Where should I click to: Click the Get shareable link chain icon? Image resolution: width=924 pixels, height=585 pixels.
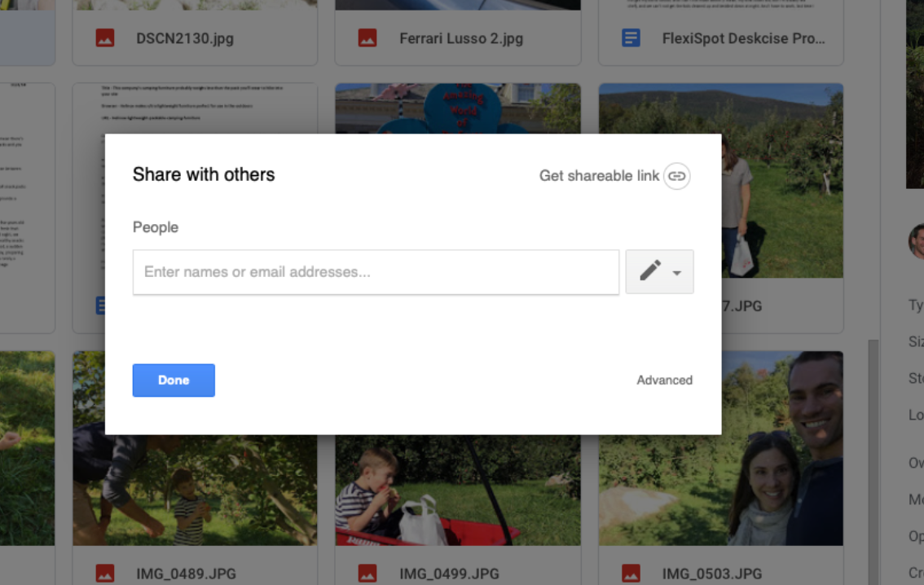pyautogui.click(x=676, y=175)
